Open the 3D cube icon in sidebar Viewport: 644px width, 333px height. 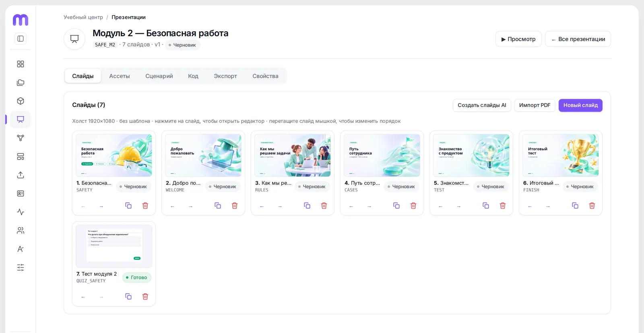(x=21, y=101)
